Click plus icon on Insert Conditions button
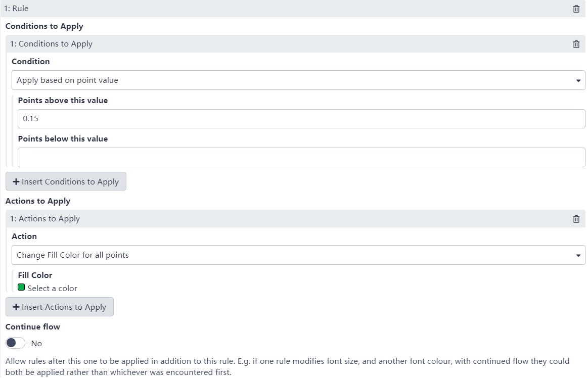This screenshot has width=588, height=378. [16, 182]
